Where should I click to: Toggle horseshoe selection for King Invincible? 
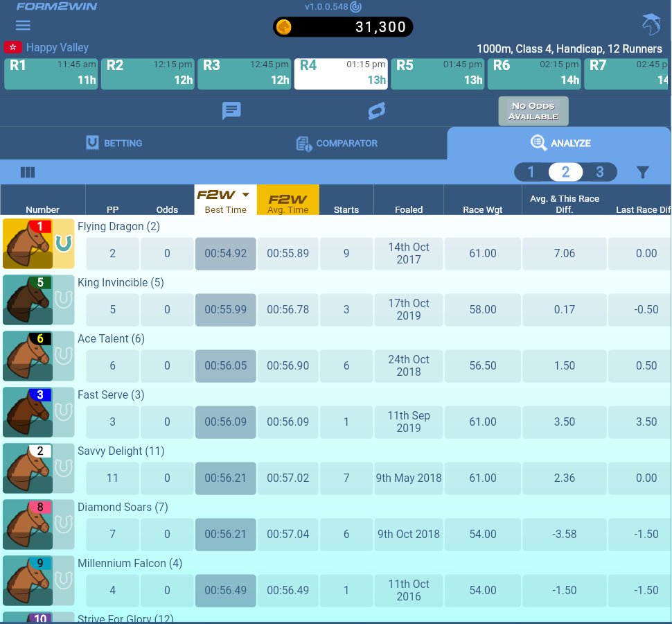click(64, 300)
